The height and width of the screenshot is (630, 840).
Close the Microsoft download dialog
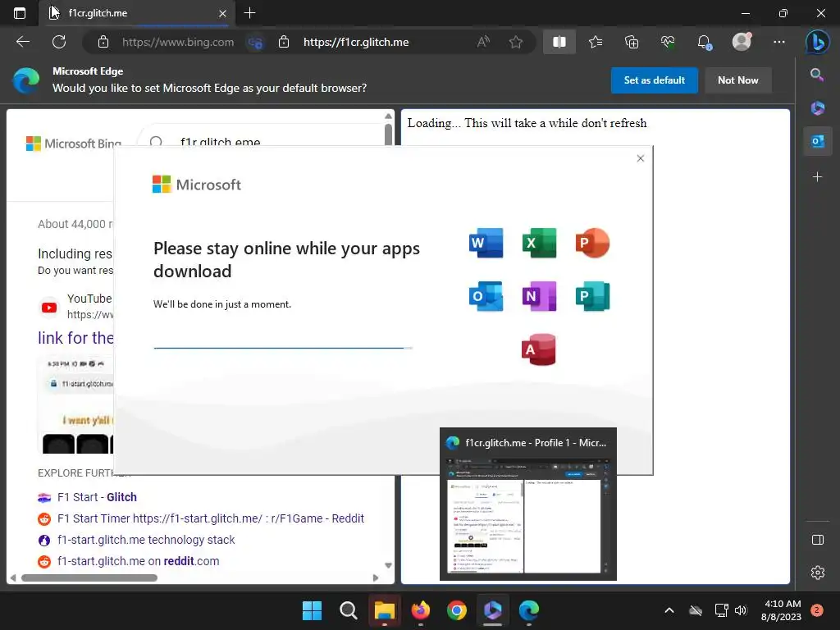[640, 158]
